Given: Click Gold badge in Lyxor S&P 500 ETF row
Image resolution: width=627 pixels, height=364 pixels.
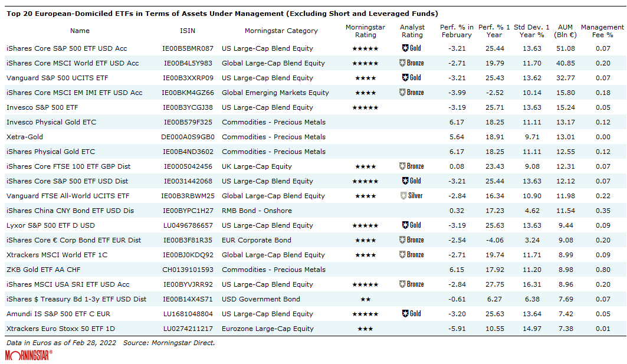Looking at the screenshot, I should [412, 225].
